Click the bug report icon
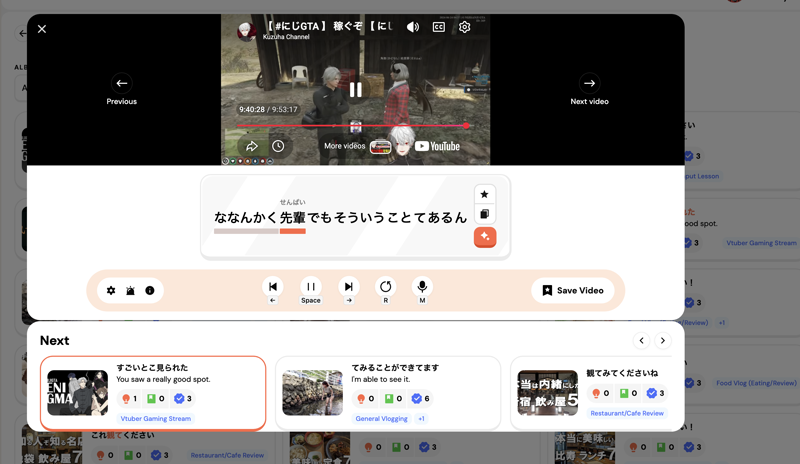 click(x=131, y=290)
